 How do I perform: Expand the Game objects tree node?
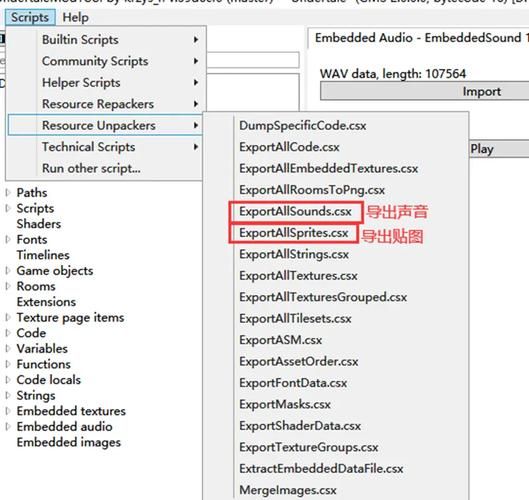click(8, 271)
